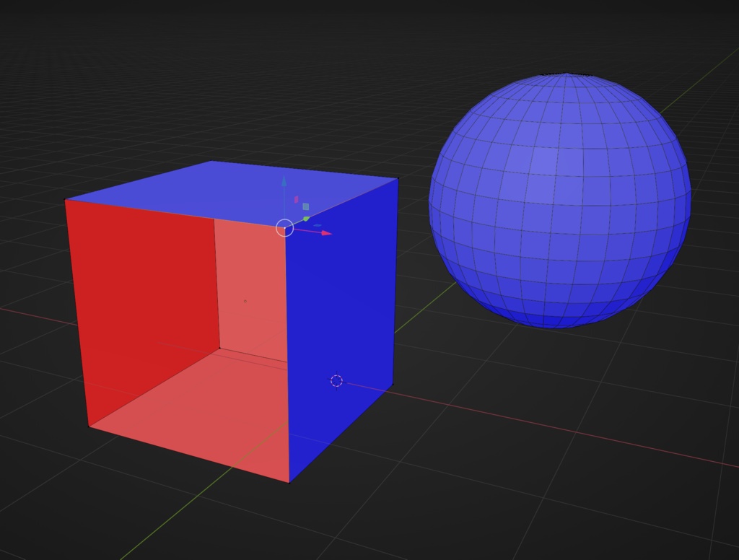Grab the red X-axis move gizmo arrow
Image resolution: width=739 pixels, height=560 pixels.
(327, 233)
